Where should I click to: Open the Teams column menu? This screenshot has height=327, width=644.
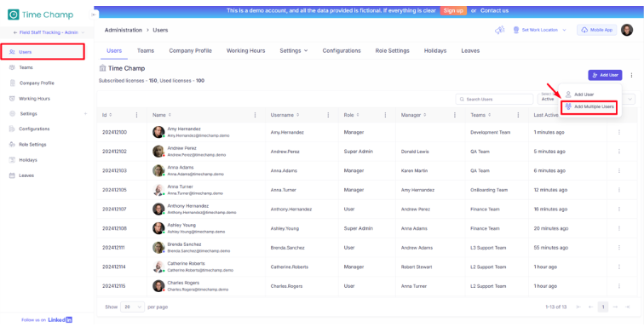pyautogui.click(x=518, y=115)
